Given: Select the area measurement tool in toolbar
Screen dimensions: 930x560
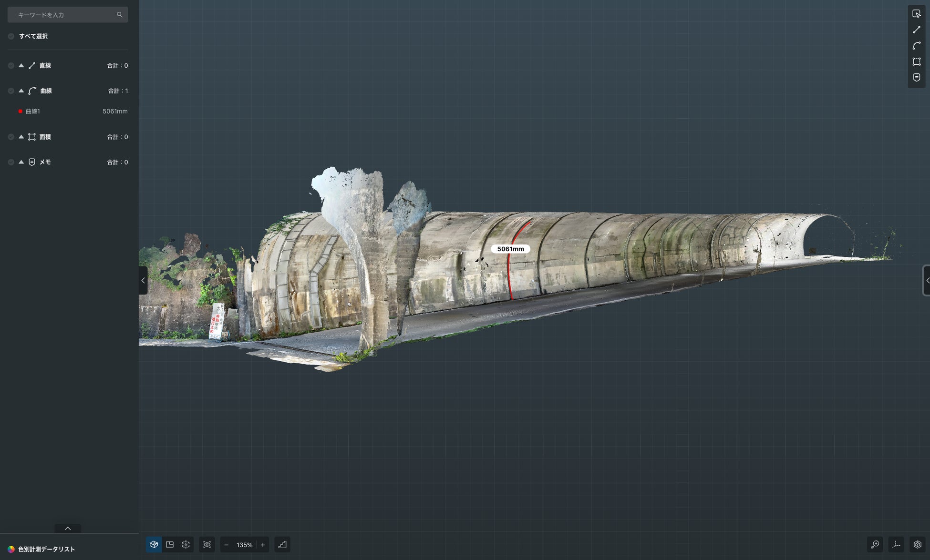Looking at the screenshot, I should [916, 61].
